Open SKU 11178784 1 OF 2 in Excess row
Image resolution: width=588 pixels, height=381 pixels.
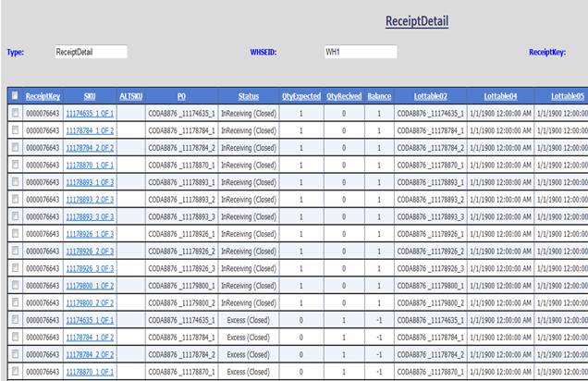(90, 338)
